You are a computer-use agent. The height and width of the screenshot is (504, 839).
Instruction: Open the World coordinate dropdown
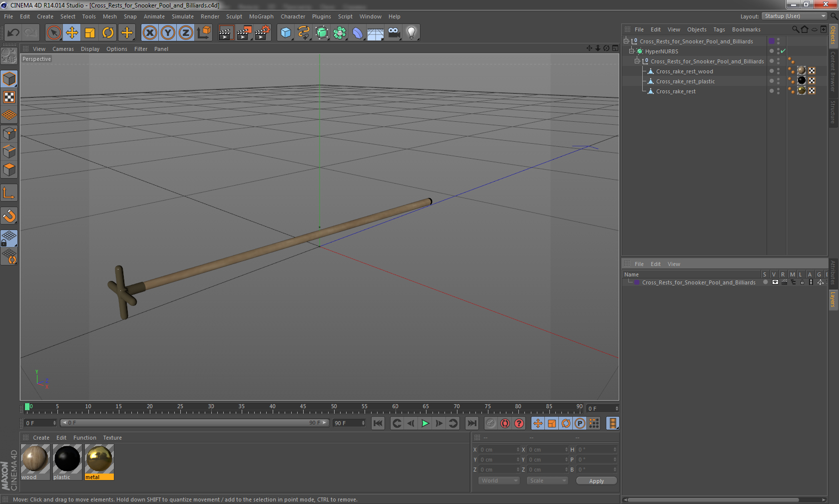pyautogui.click(x=499, y=481)
